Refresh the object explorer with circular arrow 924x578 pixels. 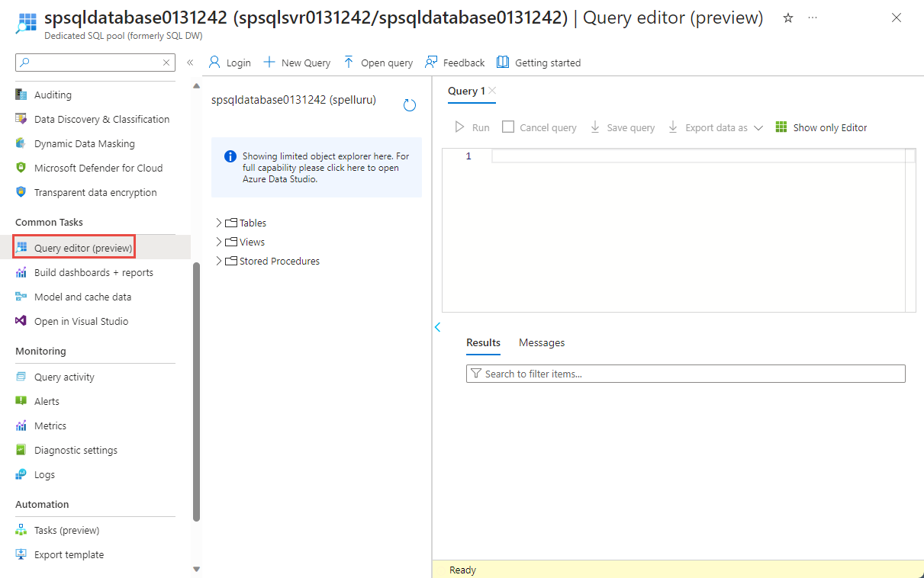coord(410,105)
